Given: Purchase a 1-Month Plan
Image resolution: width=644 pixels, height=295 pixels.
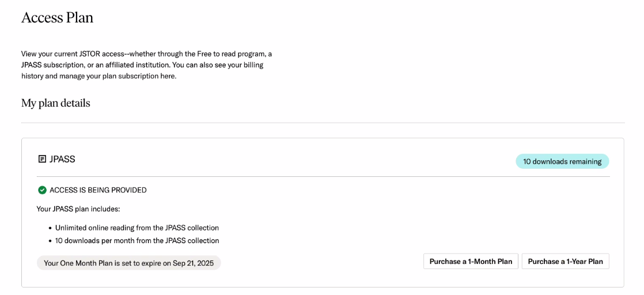Looking at the screenshot, I should [x=471, y=262].
